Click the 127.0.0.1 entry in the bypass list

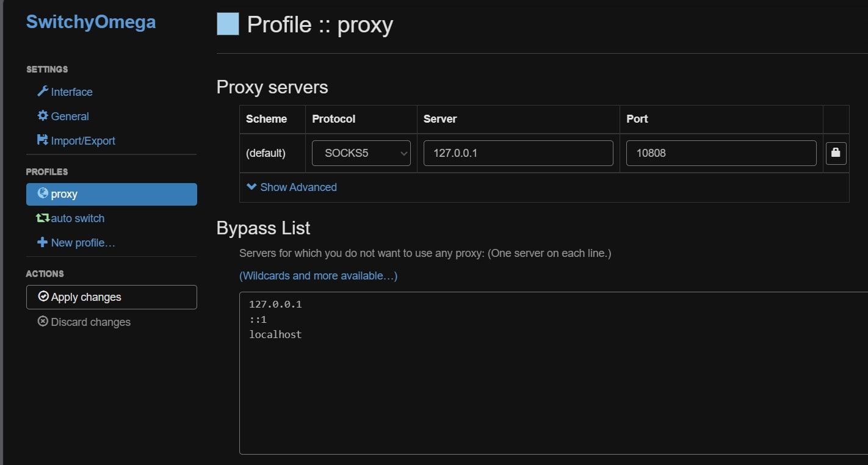(275, 304)
